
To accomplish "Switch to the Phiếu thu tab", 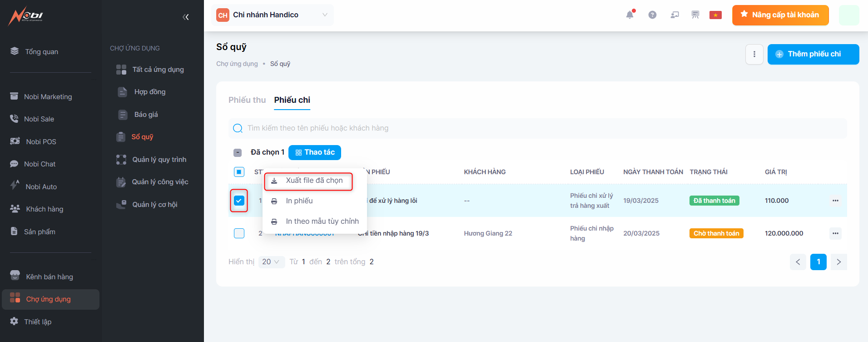I will point(247,100).
